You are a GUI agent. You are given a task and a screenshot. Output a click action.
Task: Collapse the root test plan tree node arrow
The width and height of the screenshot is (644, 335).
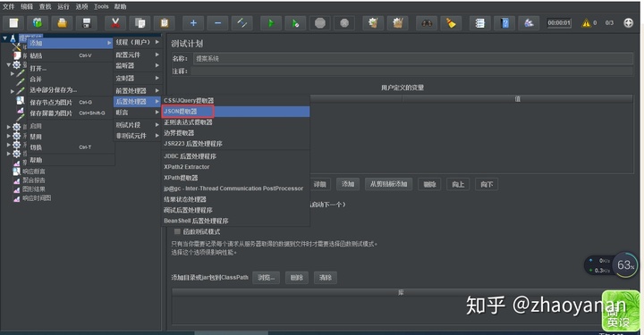(5, 38)
